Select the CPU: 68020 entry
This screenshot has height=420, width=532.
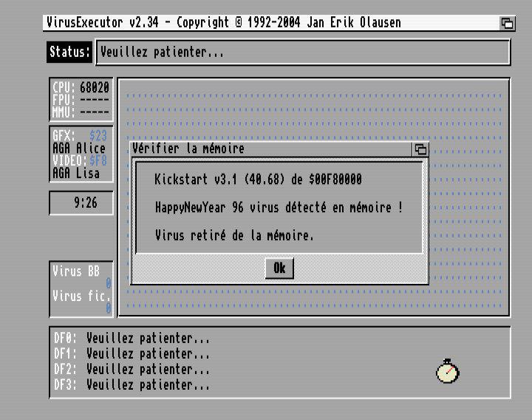81,87
